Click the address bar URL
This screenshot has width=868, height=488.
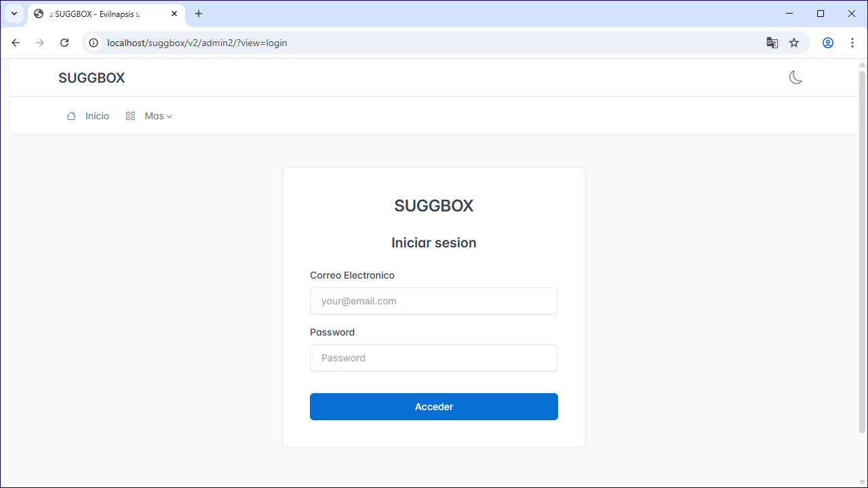(197, 43)
